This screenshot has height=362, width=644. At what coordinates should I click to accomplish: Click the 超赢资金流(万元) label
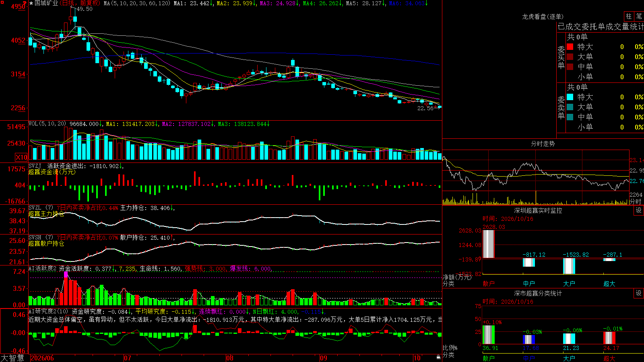pyautogui.click(x=52, y=172)
